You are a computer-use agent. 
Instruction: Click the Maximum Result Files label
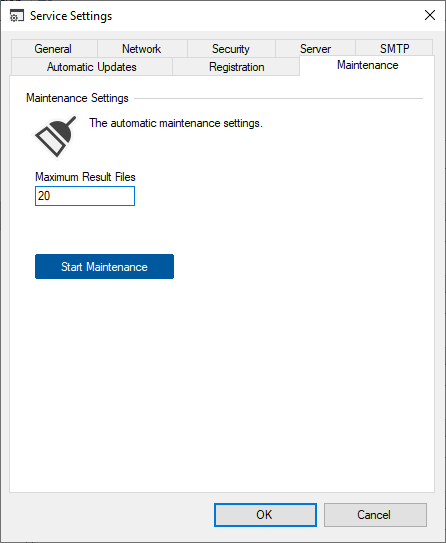pyautogui.click(x=85, y=177)
